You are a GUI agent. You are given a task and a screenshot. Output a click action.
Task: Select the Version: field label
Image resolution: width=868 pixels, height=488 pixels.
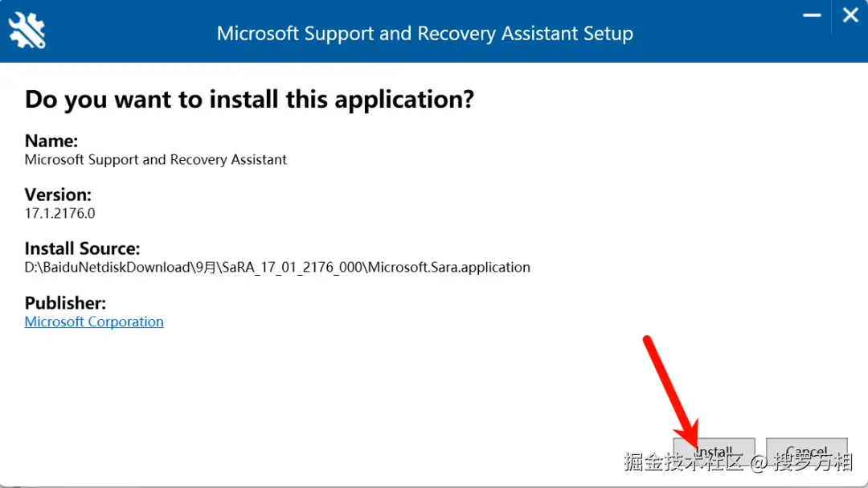pyautogui.click(x=58, y=195)
